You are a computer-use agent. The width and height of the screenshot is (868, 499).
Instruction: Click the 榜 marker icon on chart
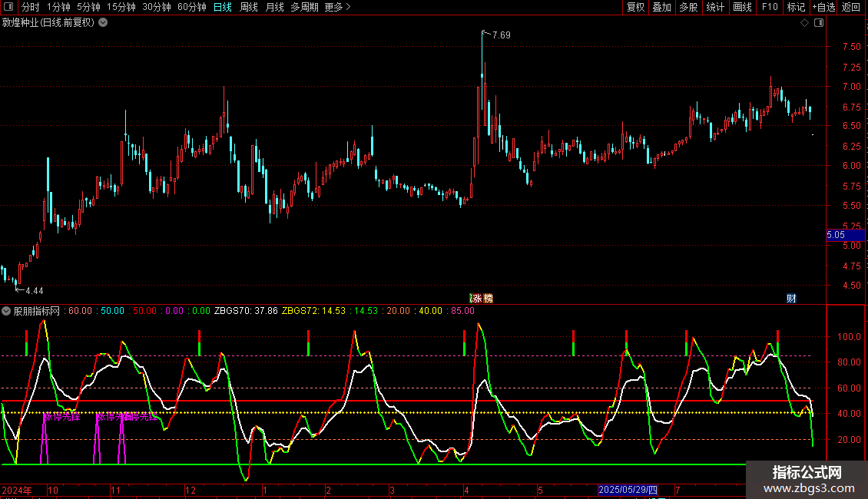(x=489, y=298)
